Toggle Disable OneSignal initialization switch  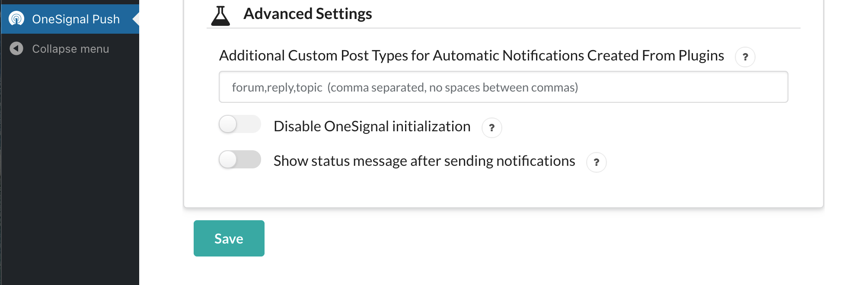(x=239, y=124)
